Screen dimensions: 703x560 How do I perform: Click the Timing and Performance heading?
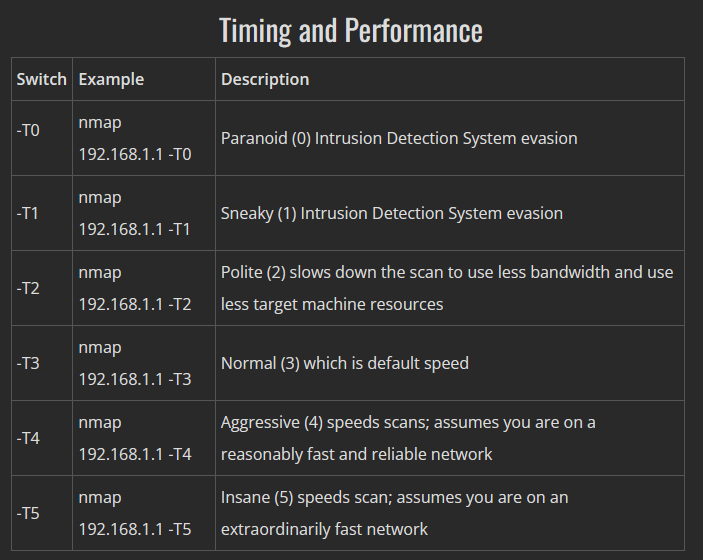(x=351, y=30)
